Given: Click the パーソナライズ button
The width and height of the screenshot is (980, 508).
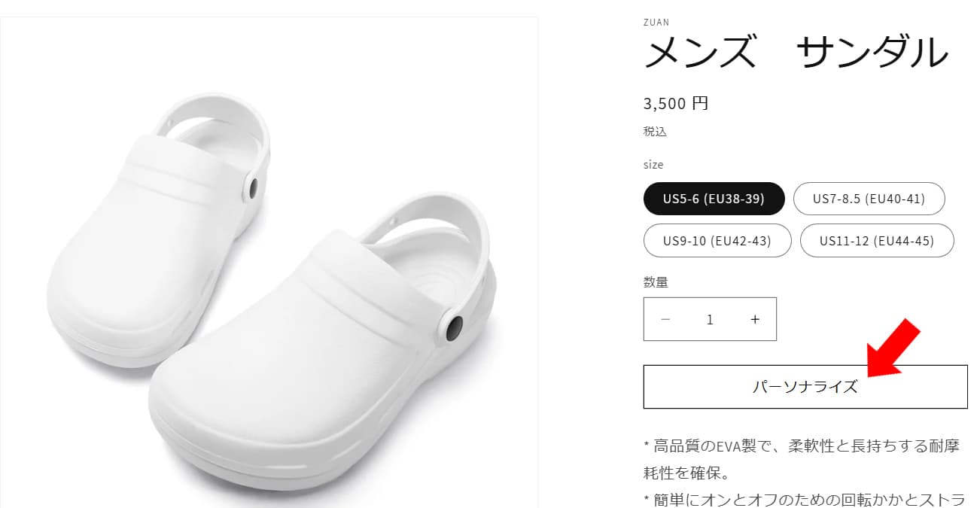Looking at the screenshot, I should (x=805, y=387).
